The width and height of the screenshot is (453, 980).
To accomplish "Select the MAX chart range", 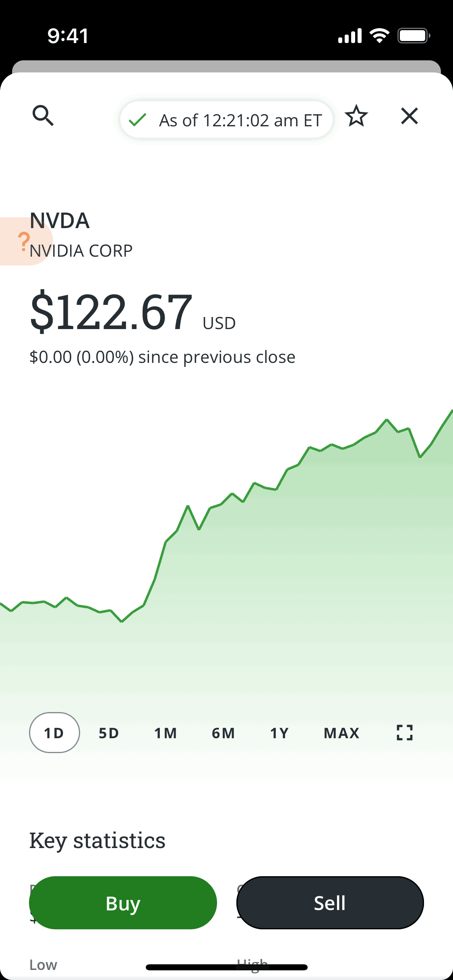I will point(341,733).
